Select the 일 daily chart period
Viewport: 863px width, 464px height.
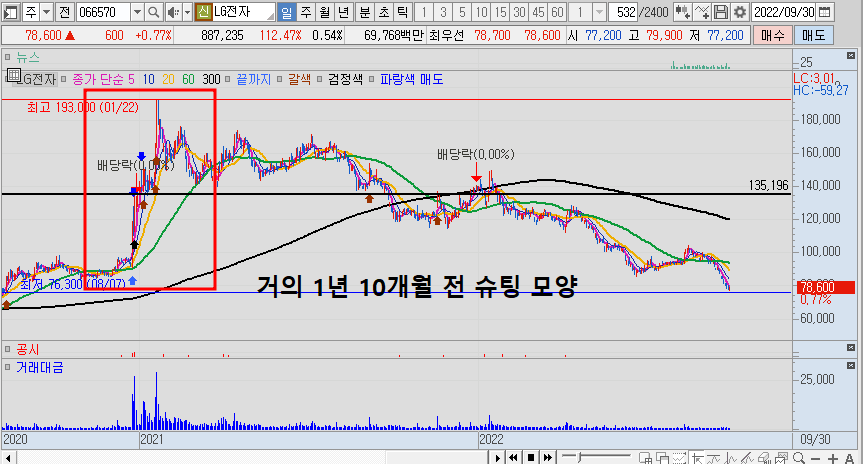tap(286, 12)
